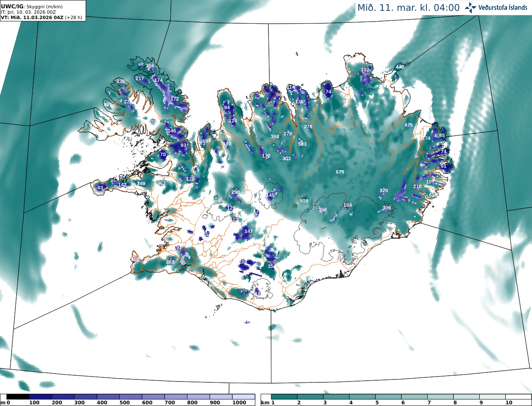This screenshot has width=532, height=406.
Task: Click the visibility value 184 on the map
Action: [x=347, y=205]
